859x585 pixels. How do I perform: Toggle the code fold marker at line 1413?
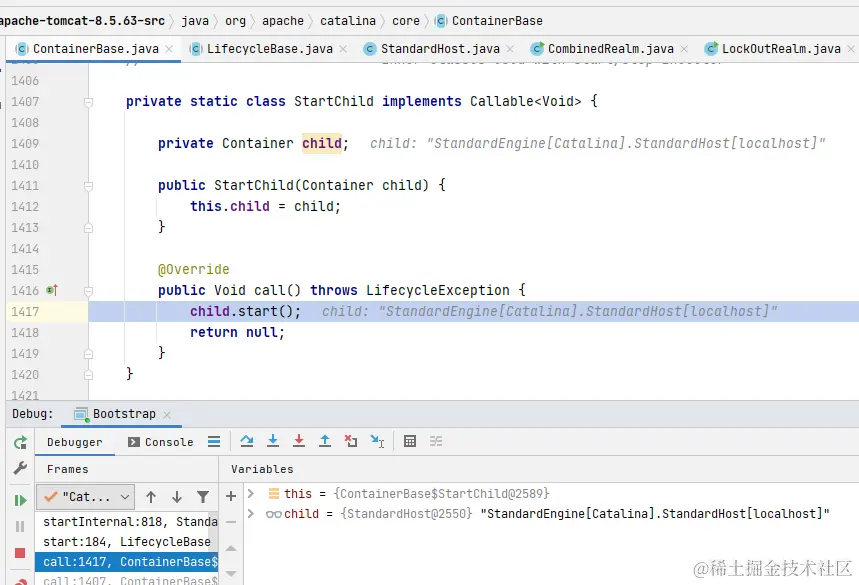(x=88, y=228)
